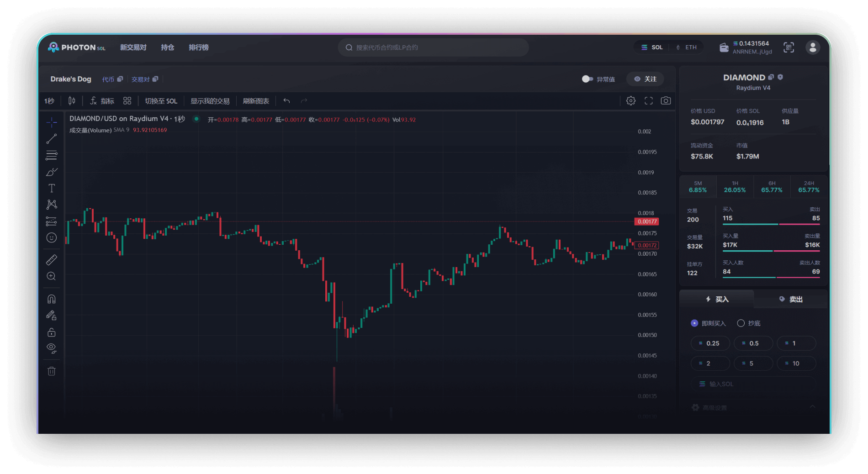
Task: Toggle the 异常值 outlier switch
Action: point(587,79)
